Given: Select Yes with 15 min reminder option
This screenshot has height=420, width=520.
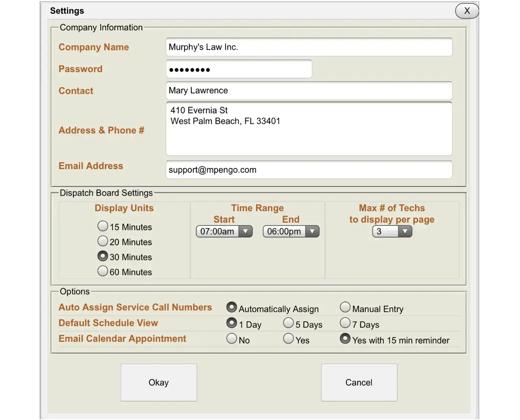Looking at the screenshot, I should (x=345, y=338).
